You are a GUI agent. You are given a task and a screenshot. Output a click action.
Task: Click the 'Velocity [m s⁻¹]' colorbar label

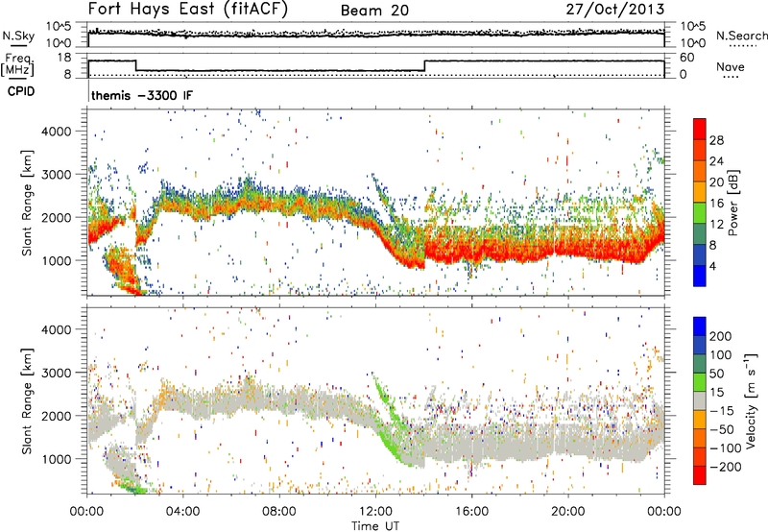coord(751,400)
